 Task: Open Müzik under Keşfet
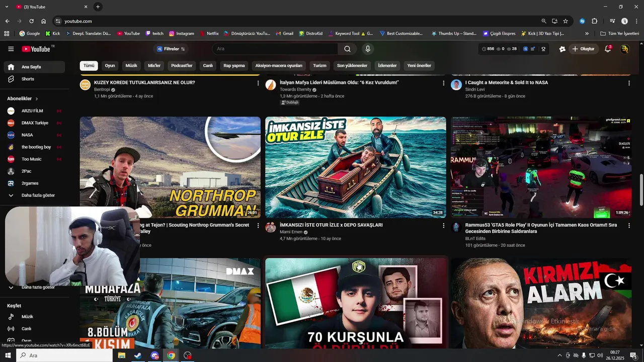(x=35, y=317)
